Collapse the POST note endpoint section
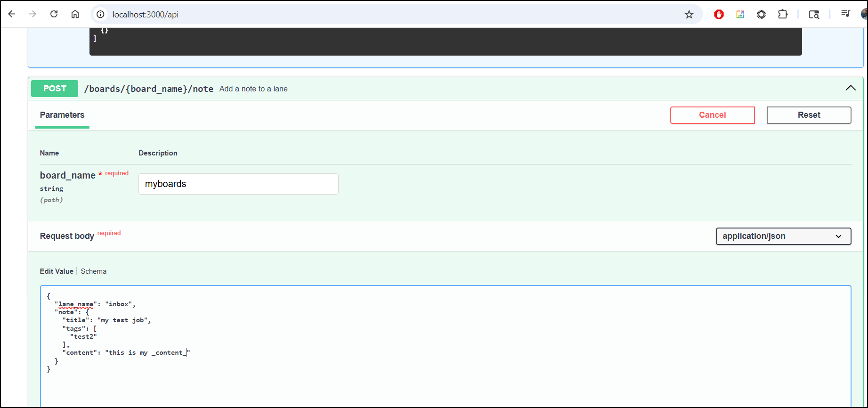This screenshot has width=868, height=408. (x=850, y=88)
